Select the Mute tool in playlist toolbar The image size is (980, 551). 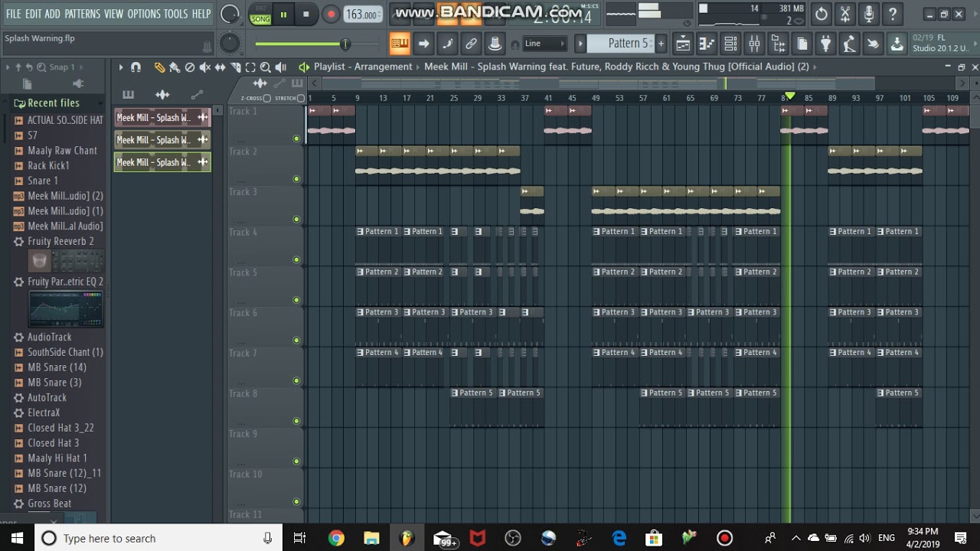point(205,67)
